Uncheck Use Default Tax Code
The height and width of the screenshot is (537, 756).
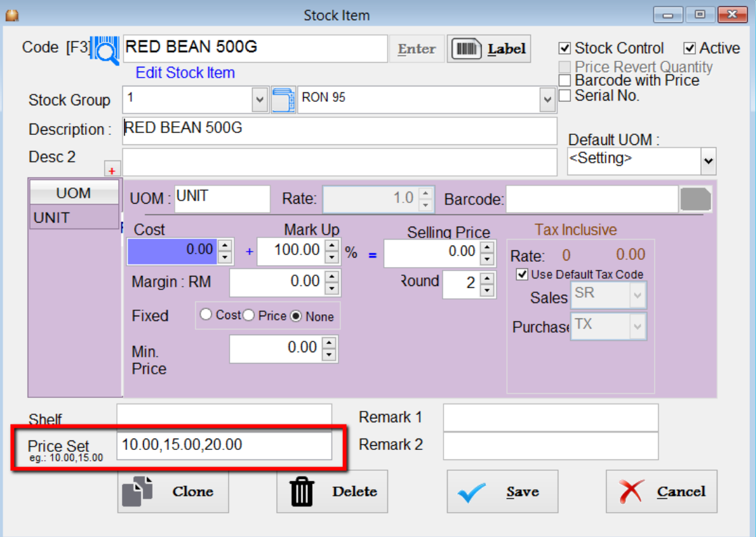(x=522, y=275)
